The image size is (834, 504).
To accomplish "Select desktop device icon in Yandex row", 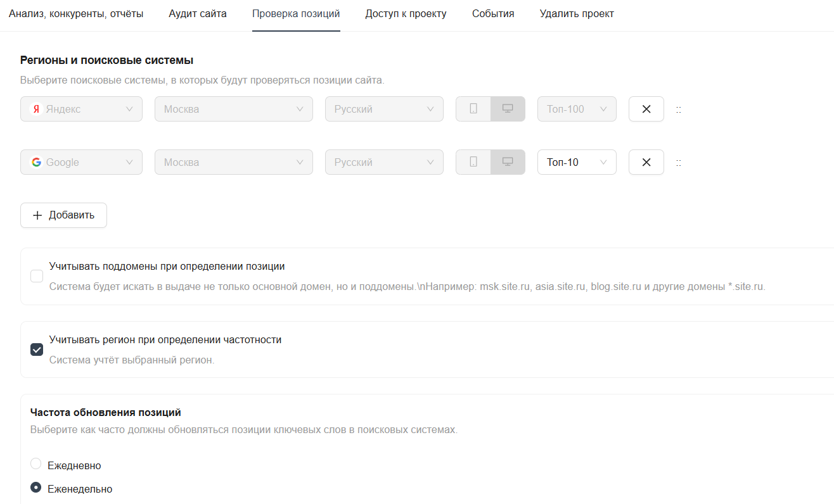I will pos(507,109).
